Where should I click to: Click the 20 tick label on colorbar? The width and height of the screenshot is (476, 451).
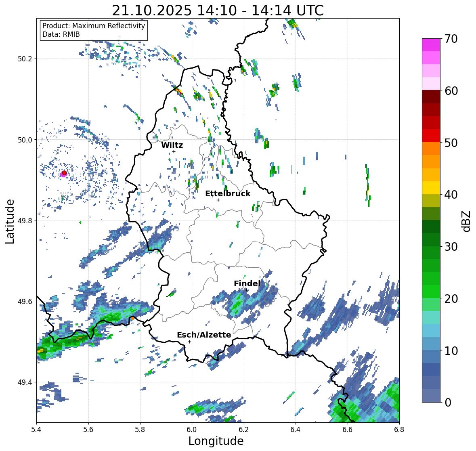click(451, 299)
